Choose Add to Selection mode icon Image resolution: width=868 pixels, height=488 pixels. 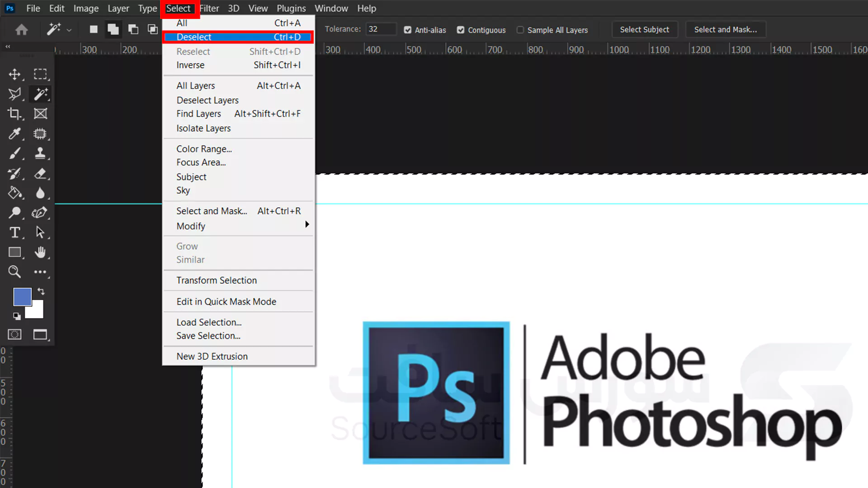pyautogui.click(x=113, y=29)
